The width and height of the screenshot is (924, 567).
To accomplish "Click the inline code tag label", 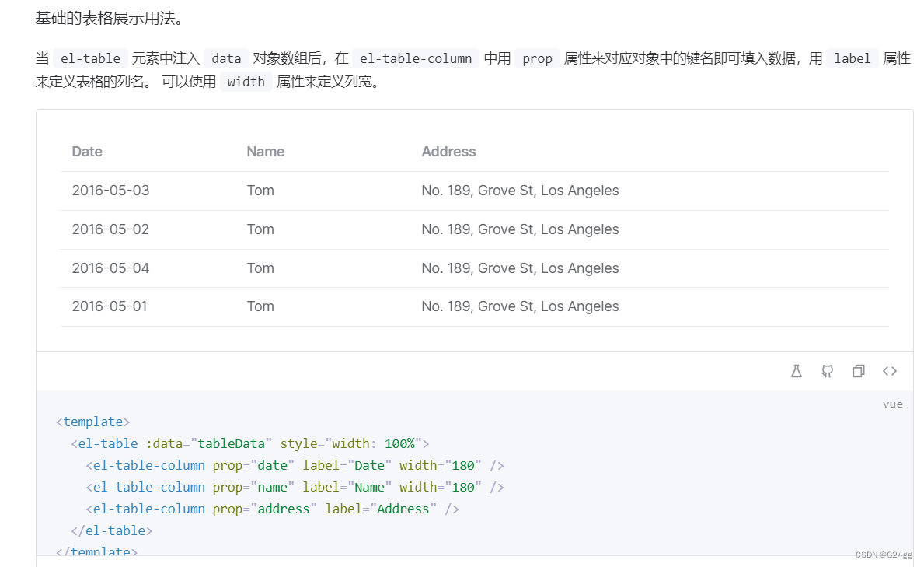I will [852, 58].
